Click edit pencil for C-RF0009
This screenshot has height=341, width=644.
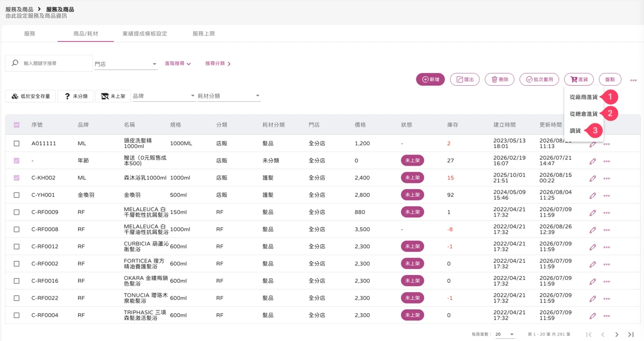coord(592,212)
